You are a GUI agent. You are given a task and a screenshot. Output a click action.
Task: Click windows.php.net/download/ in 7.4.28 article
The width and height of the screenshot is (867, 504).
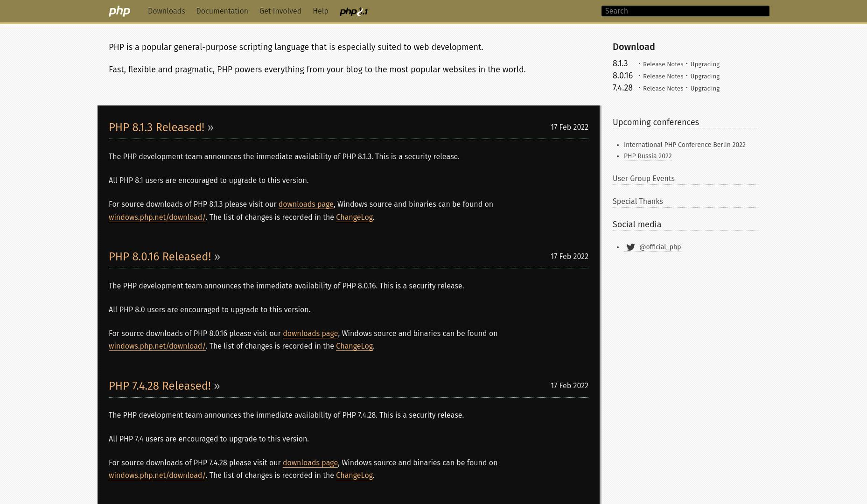coord(157,476)
